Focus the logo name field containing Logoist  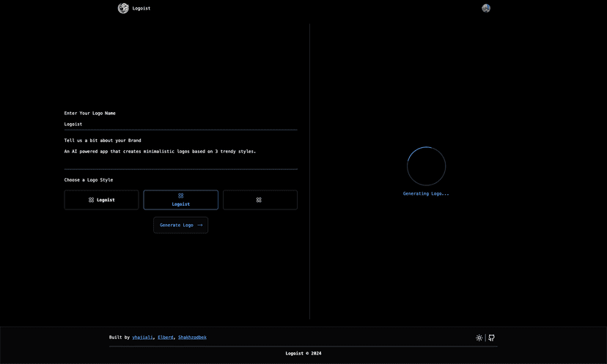pyautogui.click(x=181, y=125)
